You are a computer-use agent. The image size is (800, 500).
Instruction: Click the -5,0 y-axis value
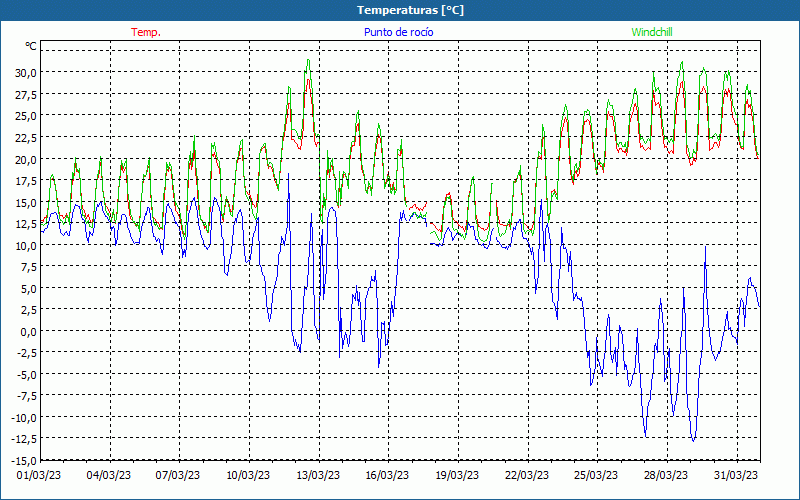coord(27,375)
